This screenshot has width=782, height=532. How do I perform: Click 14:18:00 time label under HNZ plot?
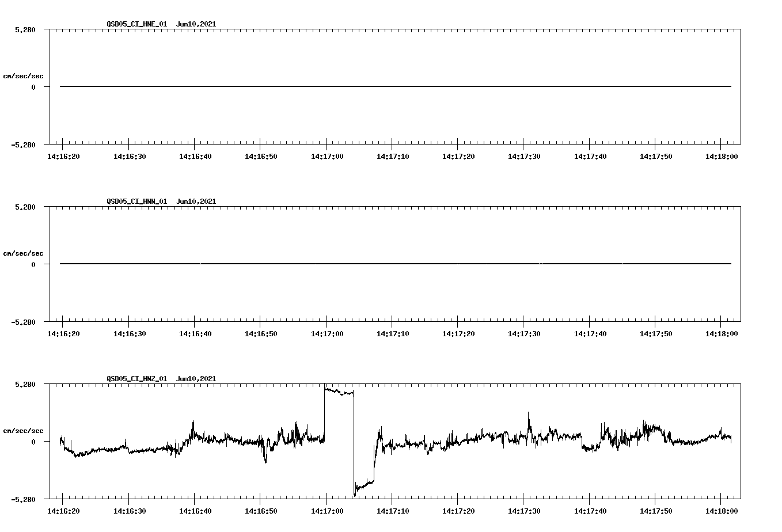click(x=721, y=511)
